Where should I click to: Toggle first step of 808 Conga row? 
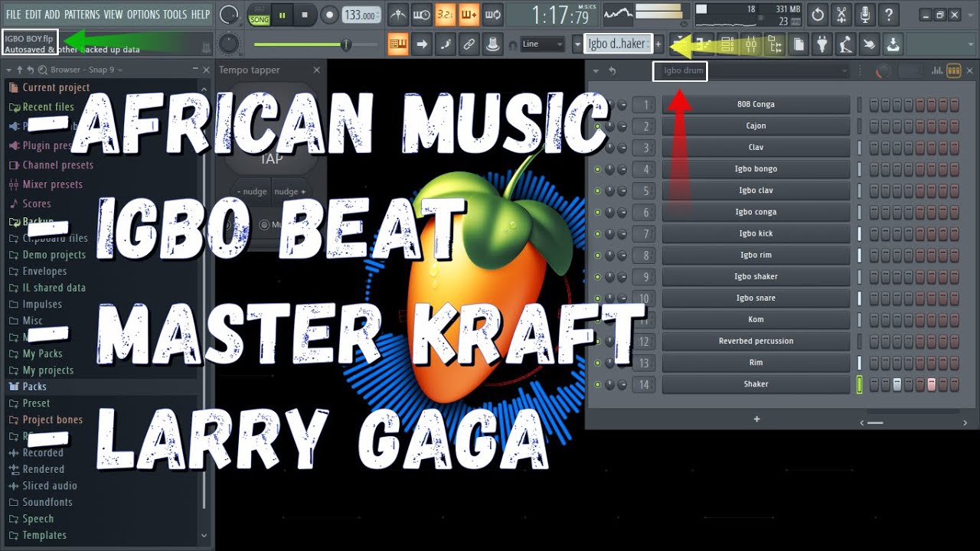click(874, 105)
